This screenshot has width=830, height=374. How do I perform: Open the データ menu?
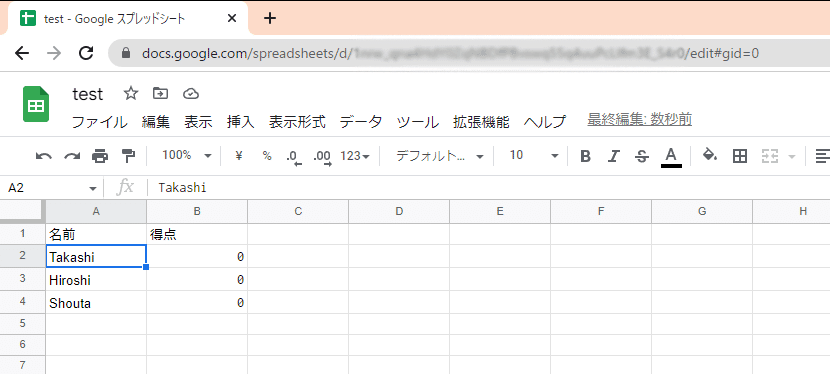[360, 122]
